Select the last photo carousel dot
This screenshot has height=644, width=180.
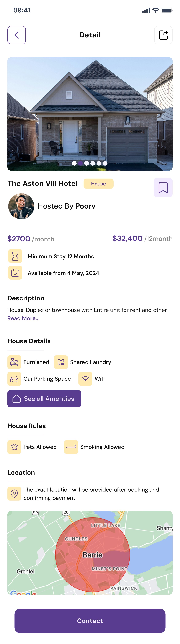pyautogui.click(x=105, y=163)
